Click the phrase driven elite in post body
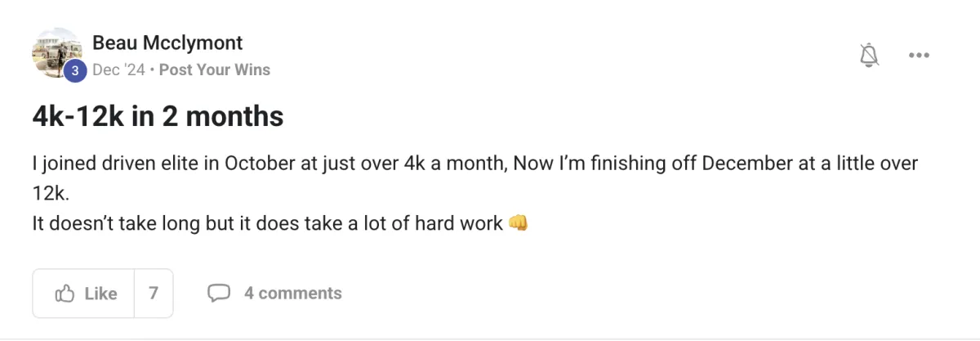This screenshot has height=341, width=980. (x=142, y=164)
